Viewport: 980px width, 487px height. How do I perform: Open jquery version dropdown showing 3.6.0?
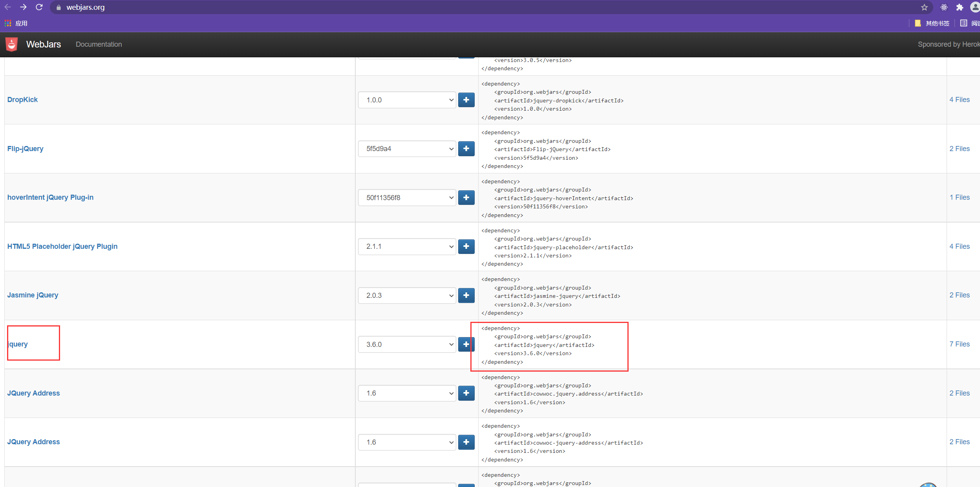pyautogui.click(x=407, y=345)
